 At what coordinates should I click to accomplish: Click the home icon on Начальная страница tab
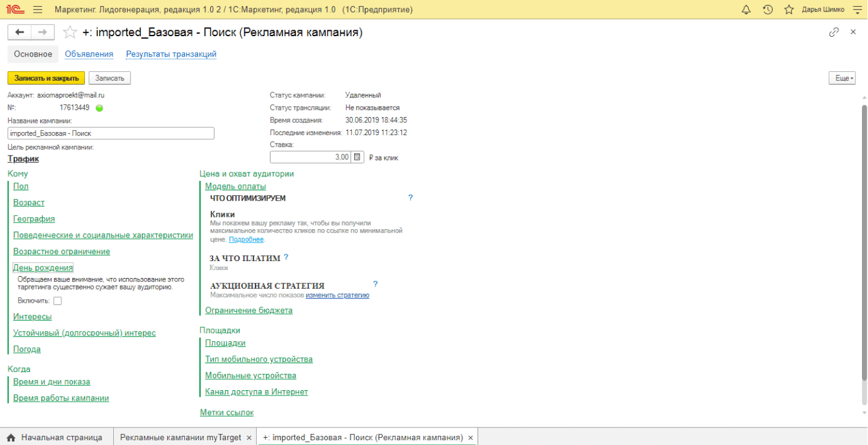coord(11,437)
